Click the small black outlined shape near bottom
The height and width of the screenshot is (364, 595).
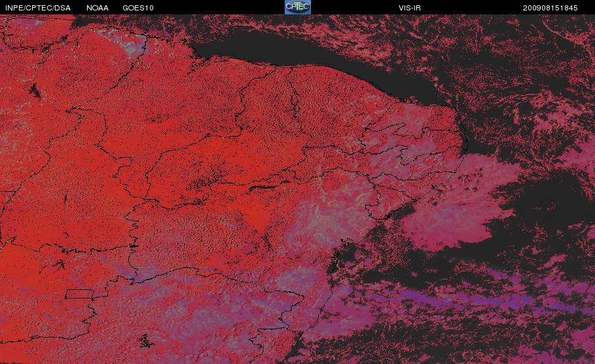[x=146, y=341]
